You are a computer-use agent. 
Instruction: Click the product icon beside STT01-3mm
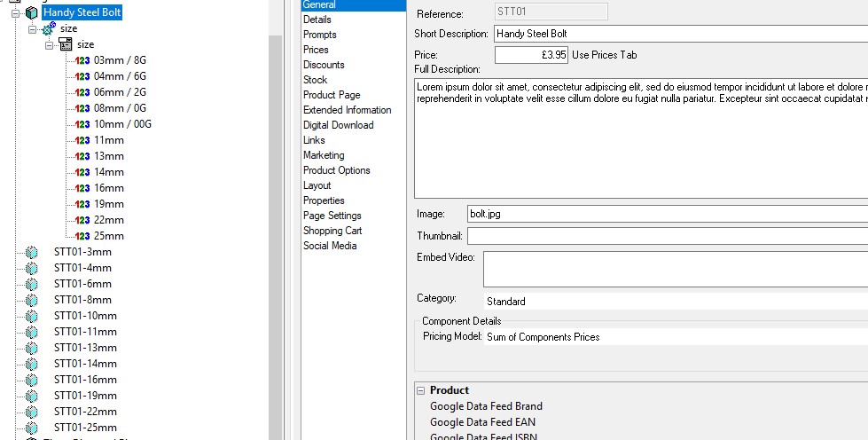click(32, 252)
